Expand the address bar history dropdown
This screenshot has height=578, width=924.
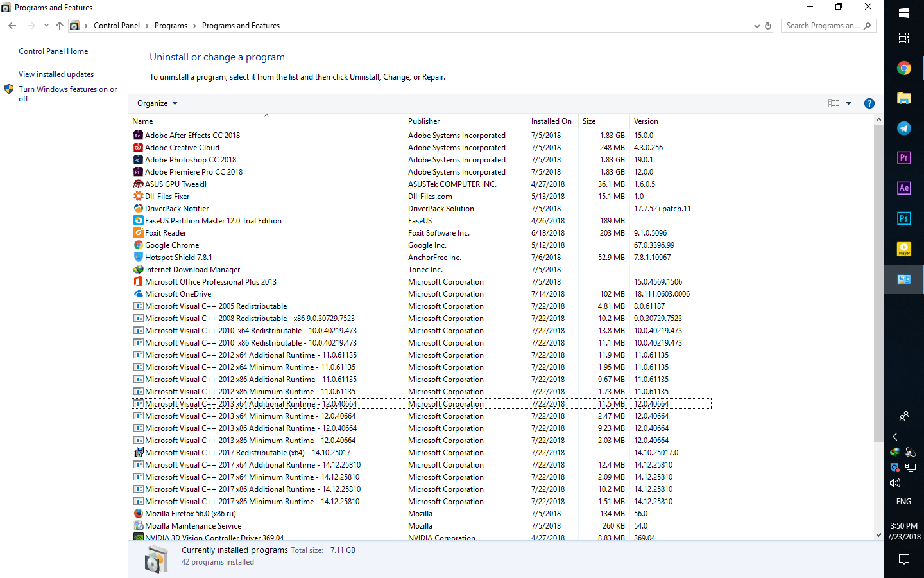[x=757, y=26]
